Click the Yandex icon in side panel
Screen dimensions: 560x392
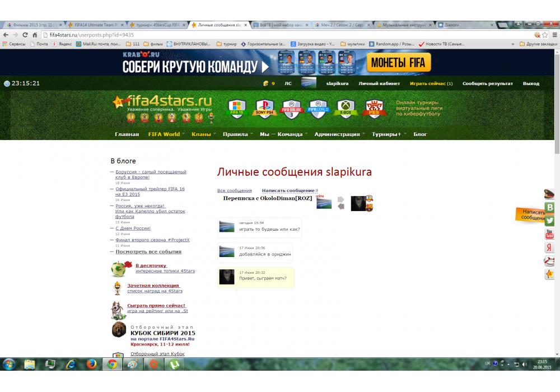[x=549, y=248]
